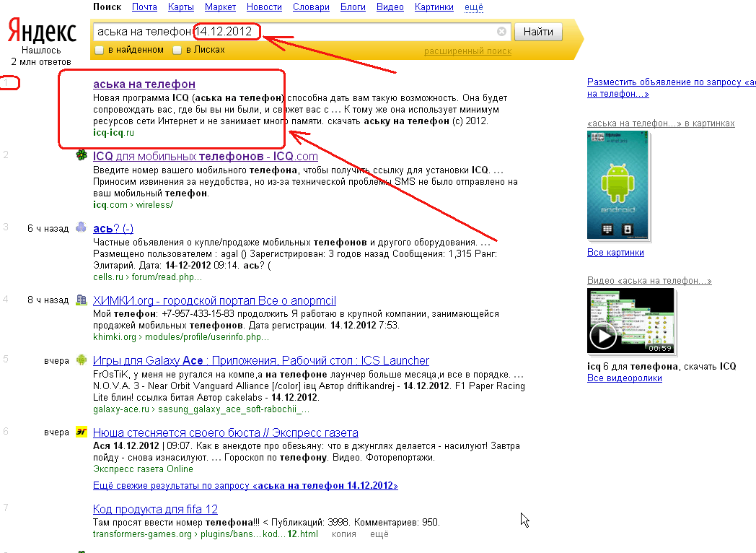This screenshot has width=756, height=553.
Task: Click the Android favicon beside Galaxy Ace result
Action: coord(82,360)
